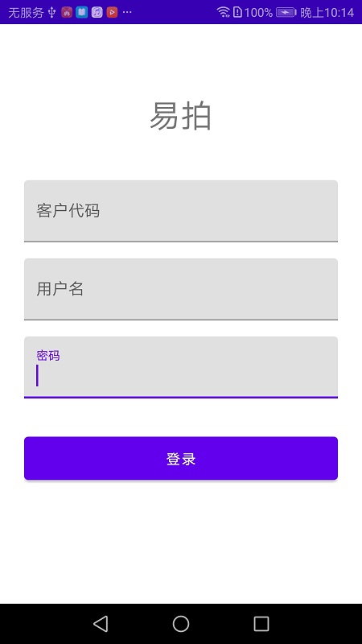Tap the home circle navigation button
This screenshot has height=644, width=362.
(180, 623)
